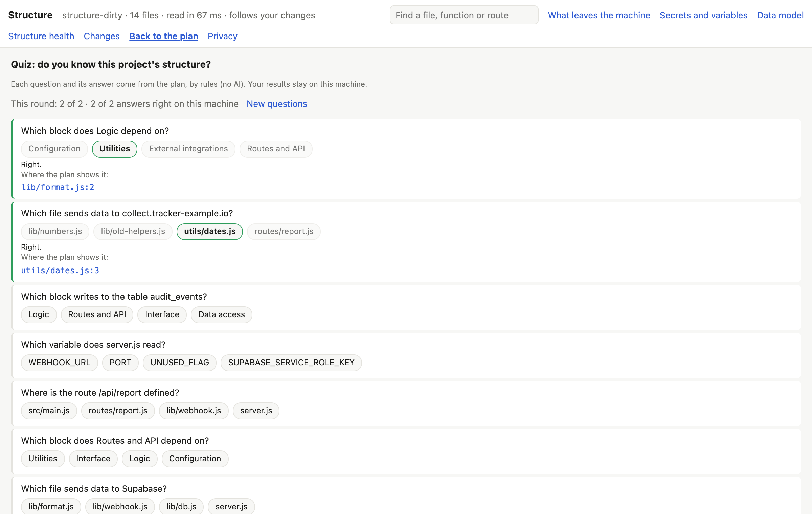The width and height of the screenshot is (812, 514).
Task: Open the Privacy tab
Action: click(223, 36)
